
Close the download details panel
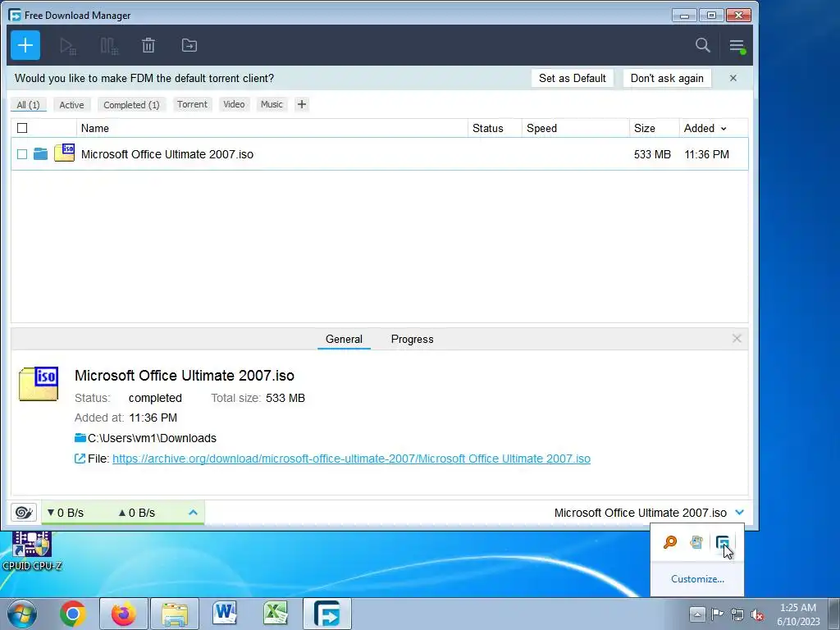click(x=737, y=339)
